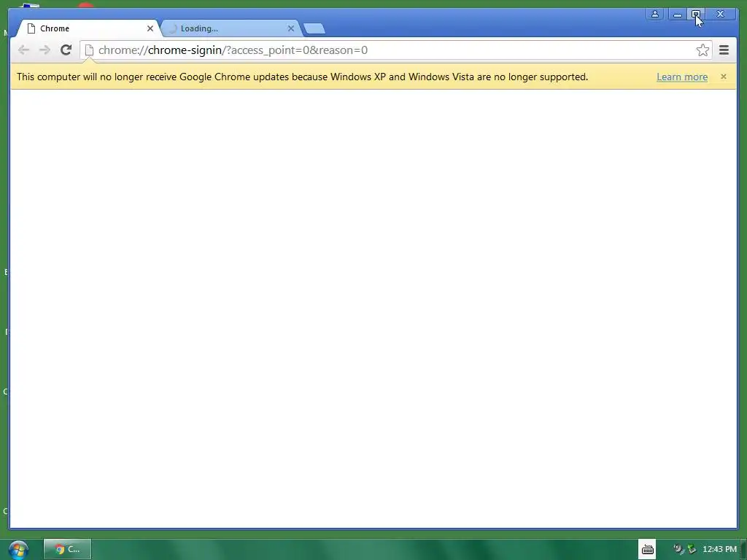Minimize the Chrome window
747x560 pixels.
click(x=678, y=15)
